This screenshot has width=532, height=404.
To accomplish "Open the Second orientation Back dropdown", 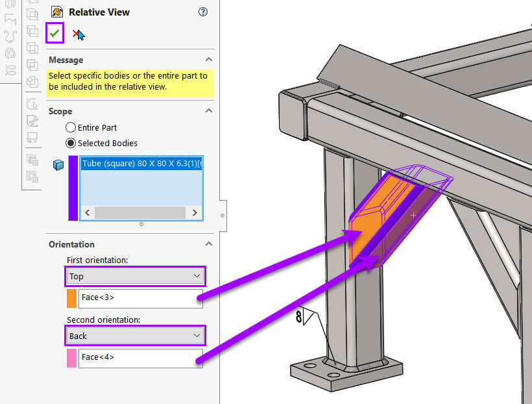I will (134, 336).
